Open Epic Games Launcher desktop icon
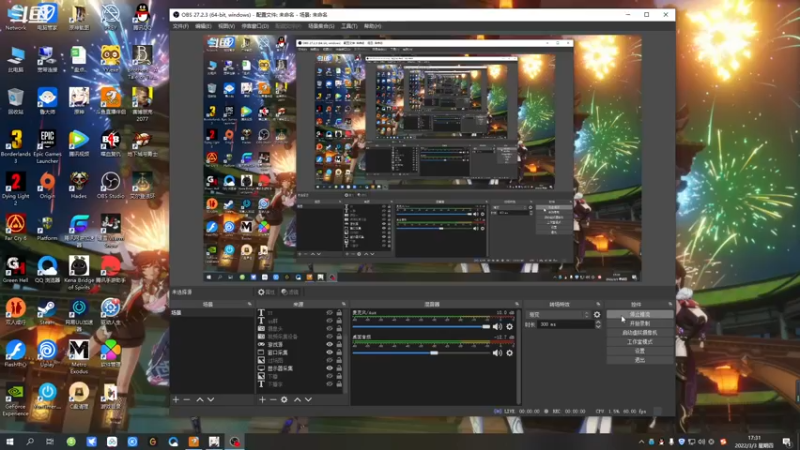The height and width of the screenshot is (450, 800). tap(47, 146)
